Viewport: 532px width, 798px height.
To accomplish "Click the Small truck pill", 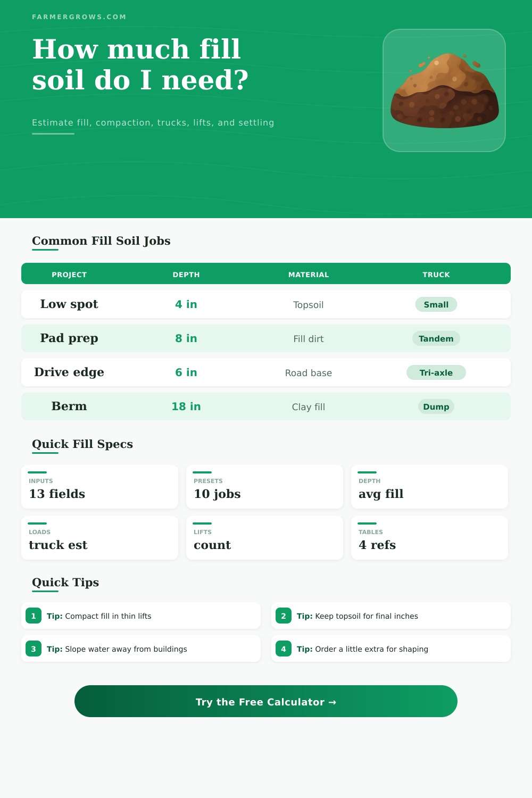I will (436, 304).
